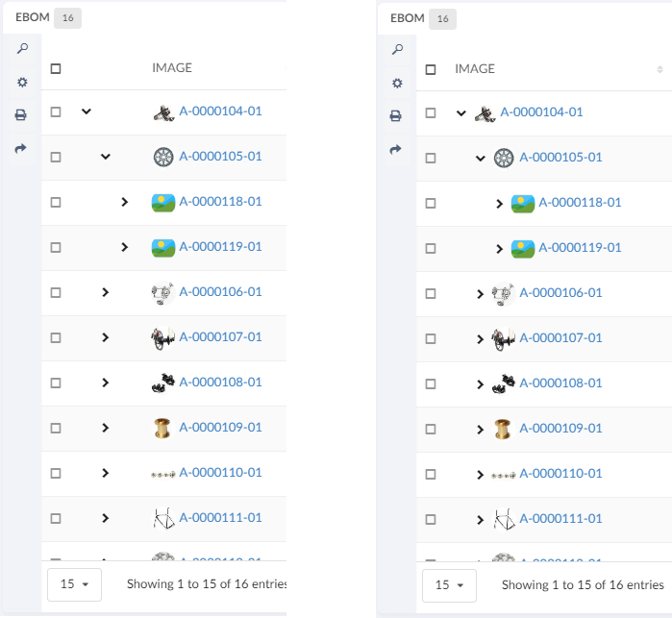Open the A-0000111-01 link in right panel

click(x=560, y=519)
